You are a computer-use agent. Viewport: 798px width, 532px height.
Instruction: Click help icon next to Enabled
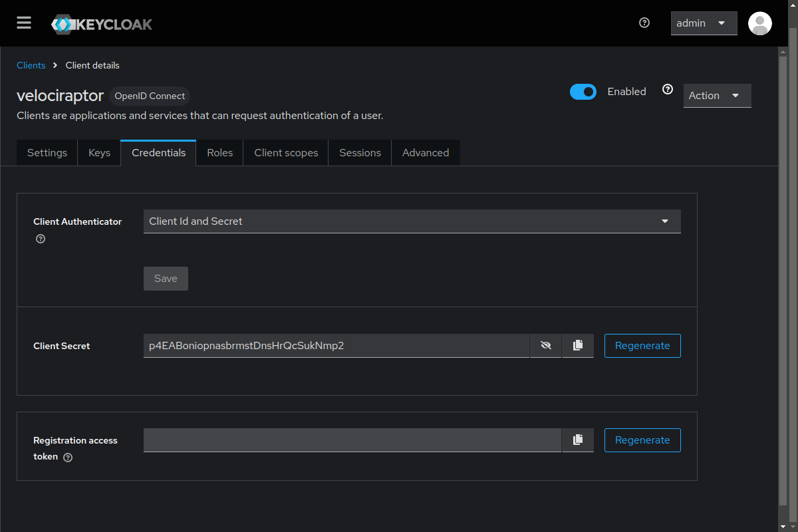tap(668, 90)
